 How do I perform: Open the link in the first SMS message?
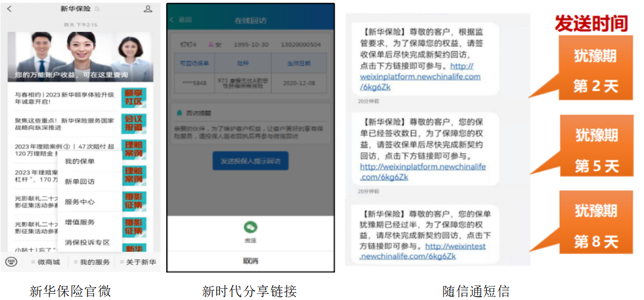coord(421,76)
